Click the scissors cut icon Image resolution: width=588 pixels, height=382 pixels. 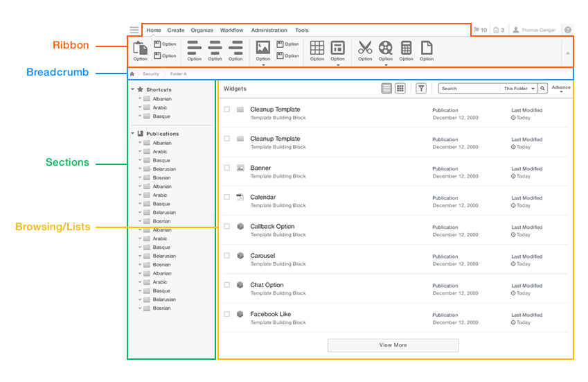[365, 48]
